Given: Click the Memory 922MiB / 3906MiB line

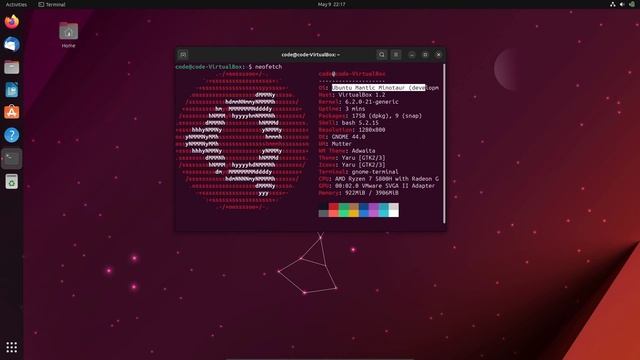Looking at the screenshot, I should pyautogui.click(x=359, y=193).
